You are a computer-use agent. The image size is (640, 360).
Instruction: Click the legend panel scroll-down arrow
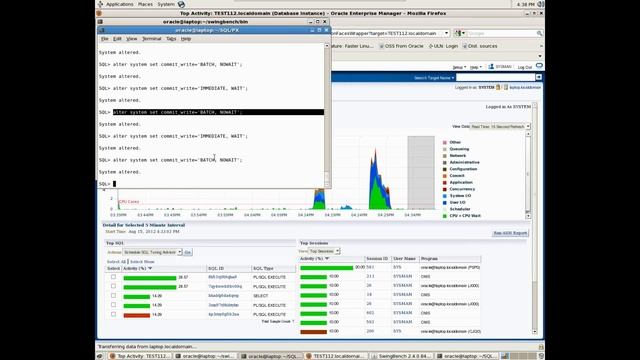click(528, 216)
